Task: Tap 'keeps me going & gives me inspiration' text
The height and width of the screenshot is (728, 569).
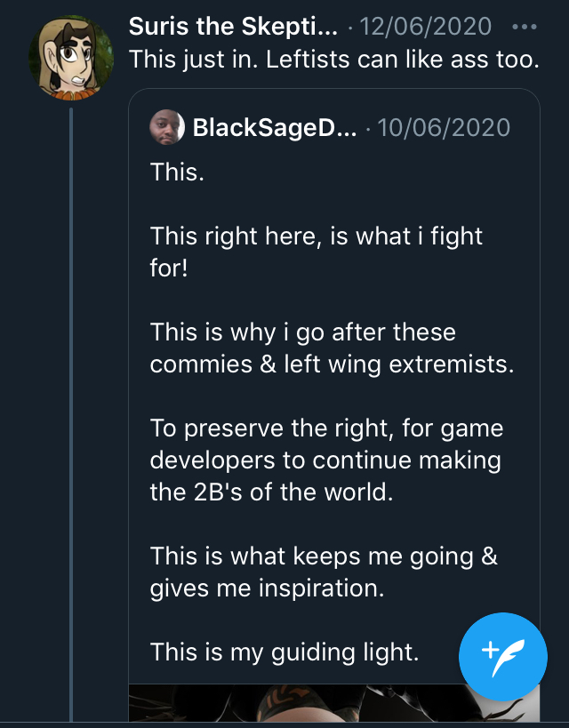Action: (324, 572)
